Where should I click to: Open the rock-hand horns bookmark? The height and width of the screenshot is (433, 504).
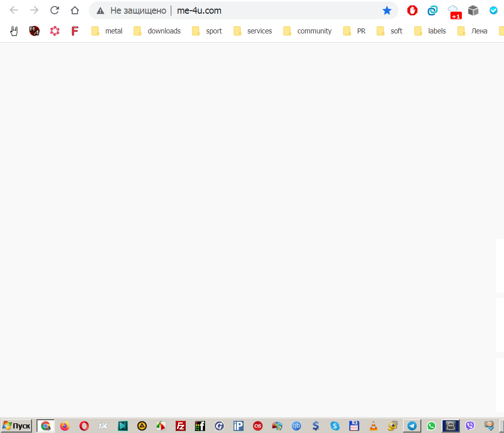pos(14,31)
